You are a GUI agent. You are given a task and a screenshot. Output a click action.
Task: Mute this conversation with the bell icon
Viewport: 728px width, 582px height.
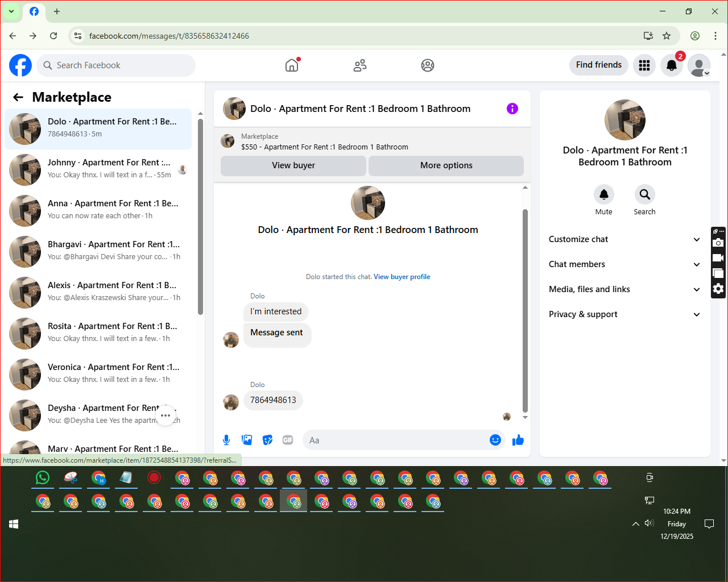tap(604, 194)
